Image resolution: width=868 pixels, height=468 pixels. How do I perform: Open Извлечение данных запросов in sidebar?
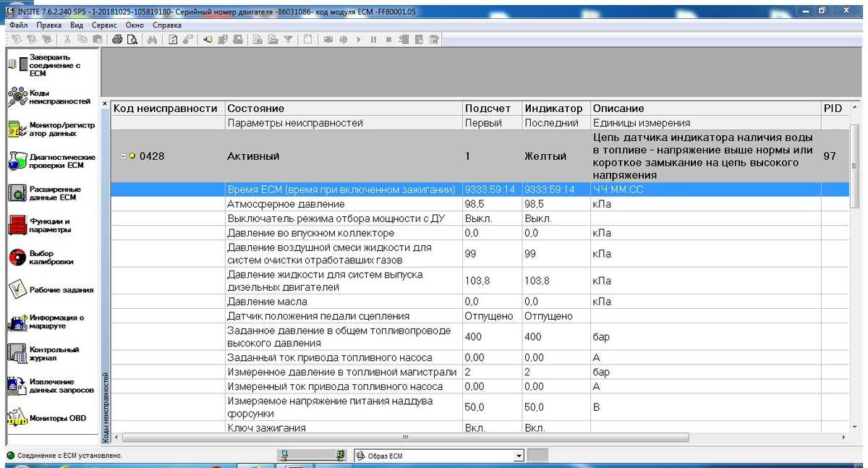point(51,386)
